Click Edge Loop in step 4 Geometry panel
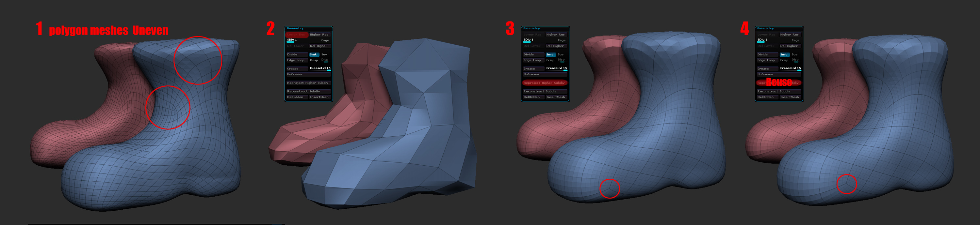980x225 pixels. [x=768, y=60]
